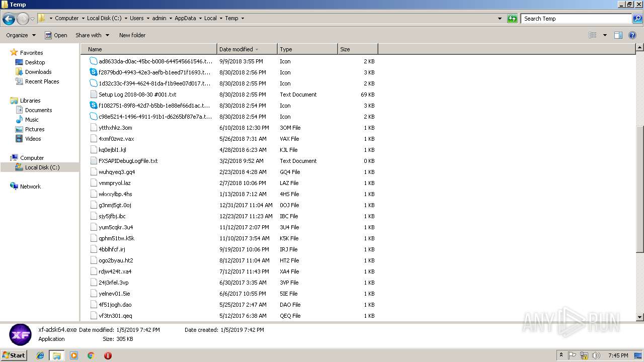Click the Favorites star icon
Viewport: 644px width, 362px height.
click(x=14, y=52)
